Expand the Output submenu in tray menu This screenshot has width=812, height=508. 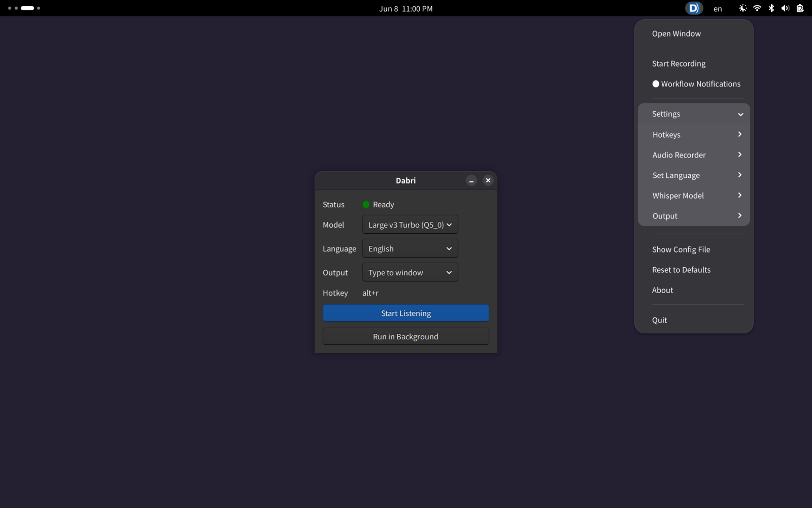[694, 216]
